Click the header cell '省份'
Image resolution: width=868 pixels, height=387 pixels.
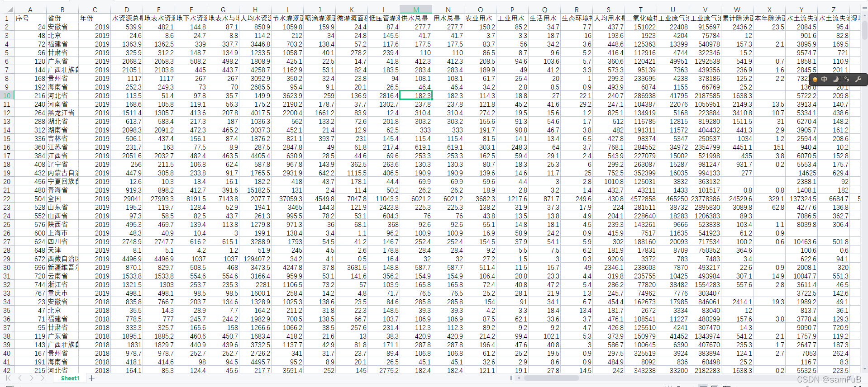pyautogui.click(x=62, y=18)
